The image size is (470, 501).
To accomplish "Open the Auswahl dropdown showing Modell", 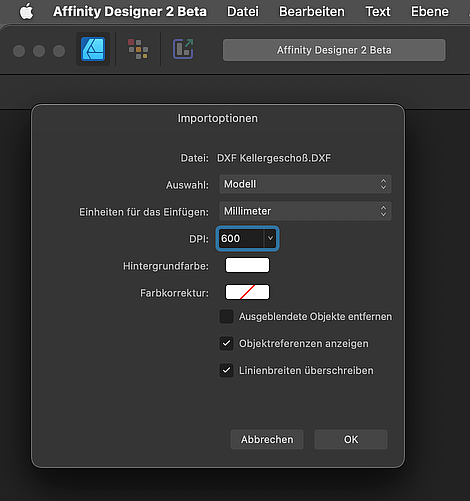I will point(305,184).
